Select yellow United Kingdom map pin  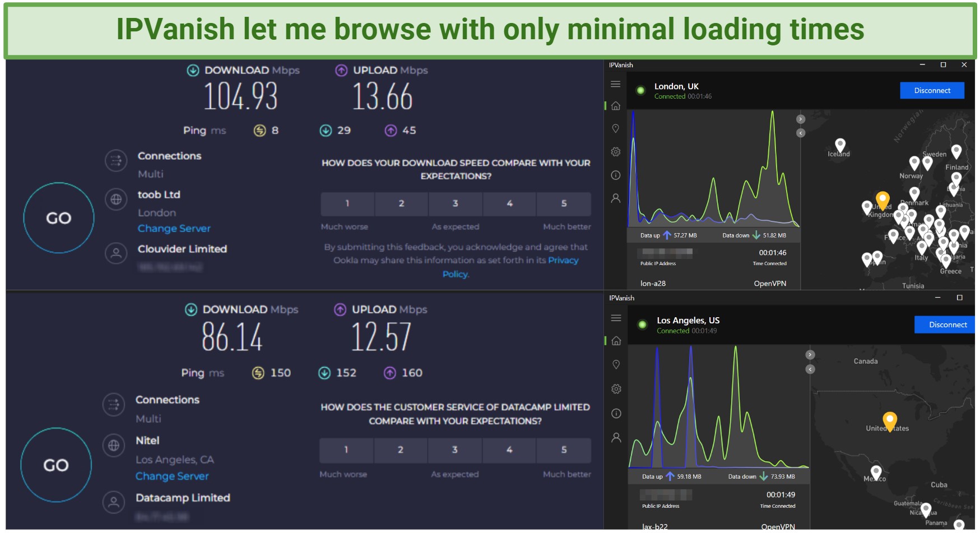(x=883, y=200)
